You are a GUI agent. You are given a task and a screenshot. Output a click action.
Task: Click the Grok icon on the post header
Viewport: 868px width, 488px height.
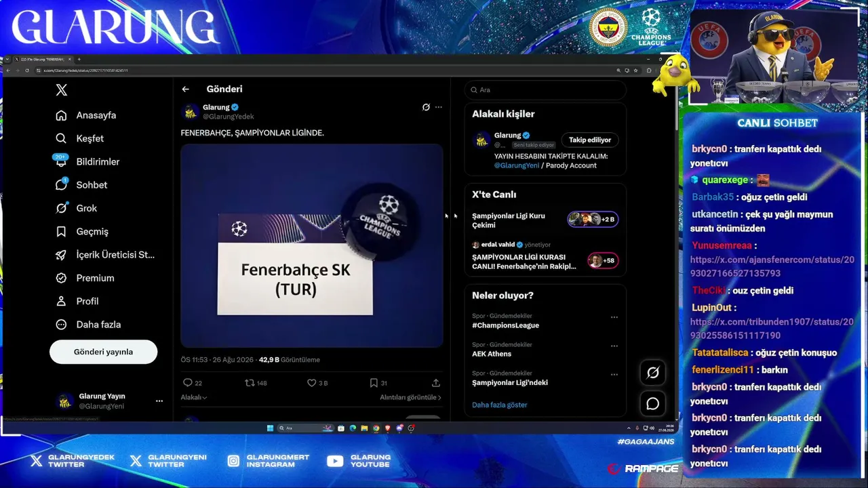pyautogui.click(x=426, y=107)
